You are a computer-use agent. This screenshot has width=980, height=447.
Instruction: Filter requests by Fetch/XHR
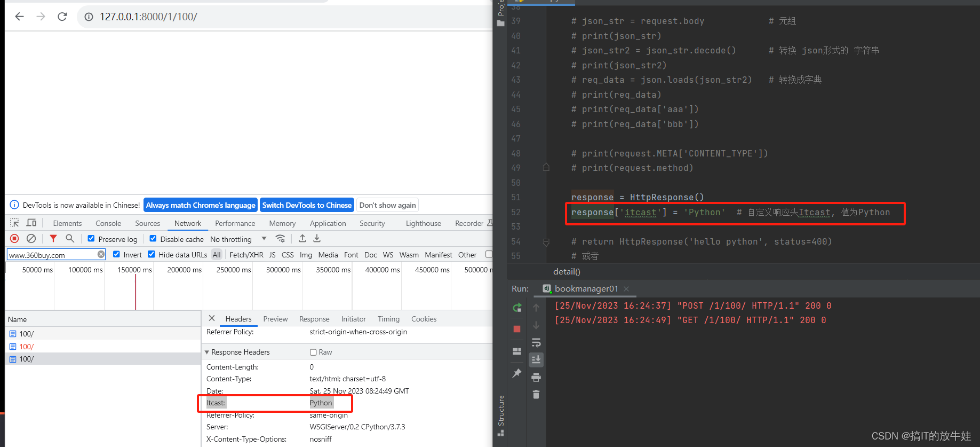click(x=246, y=255)
